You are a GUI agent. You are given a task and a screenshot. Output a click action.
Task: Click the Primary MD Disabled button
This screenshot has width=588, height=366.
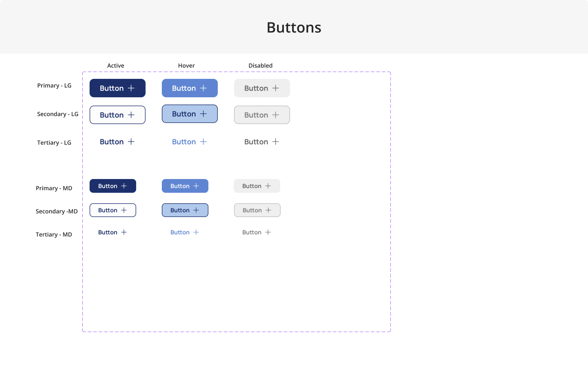pos(257,186)
